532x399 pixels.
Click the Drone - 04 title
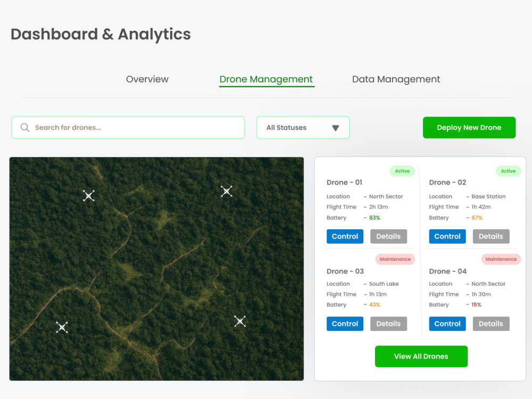tap(448, 271)
